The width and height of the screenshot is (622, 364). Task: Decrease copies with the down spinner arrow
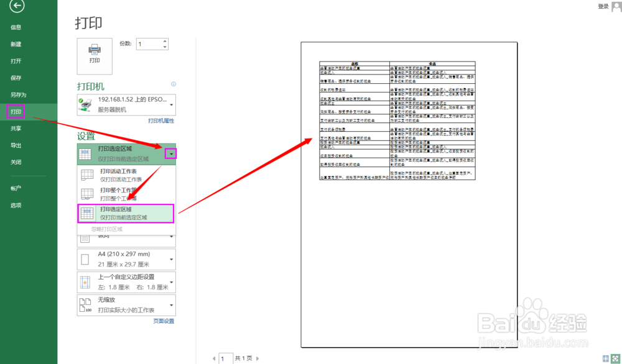[x=165, y=47]
